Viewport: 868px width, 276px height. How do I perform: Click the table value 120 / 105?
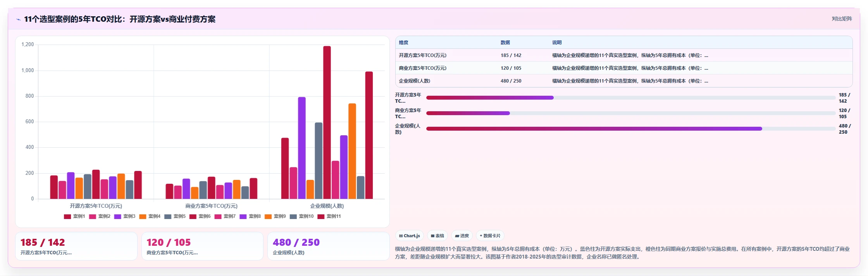tap(511, 68)
